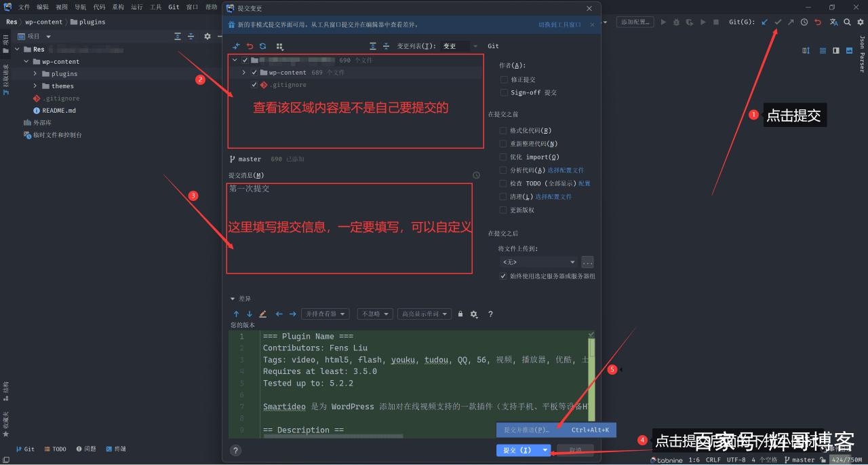Check the Sign-off 提交 option
The image size is (868, 465).
504,92
